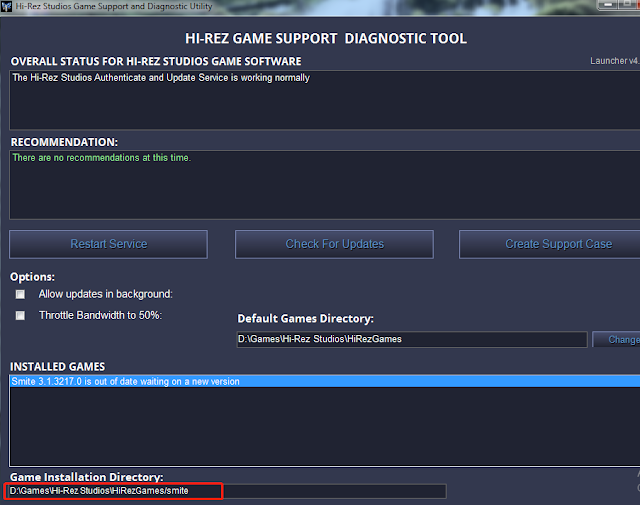
Task: Click the no recommendations message text
Action: click(x=102, y=158)
